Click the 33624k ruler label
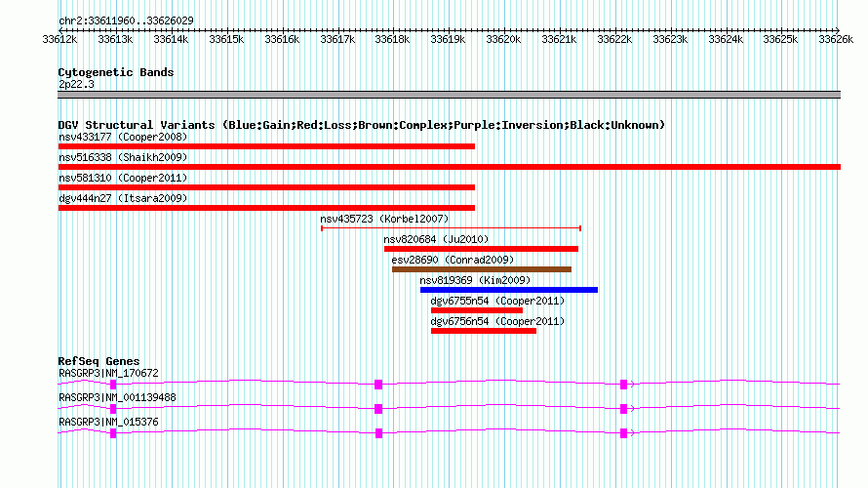The height and width of the screenshot is (488, 868). 726,39
